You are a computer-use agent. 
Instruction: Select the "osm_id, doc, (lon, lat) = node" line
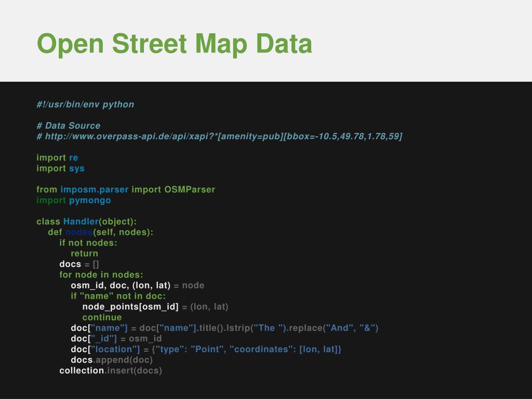click(137, 285)
